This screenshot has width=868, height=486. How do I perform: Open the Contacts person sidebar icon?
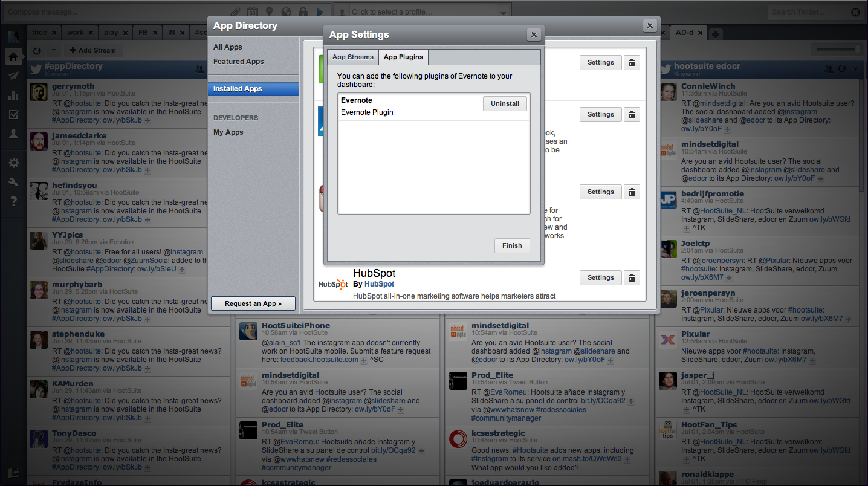click(x=13, y=134)
